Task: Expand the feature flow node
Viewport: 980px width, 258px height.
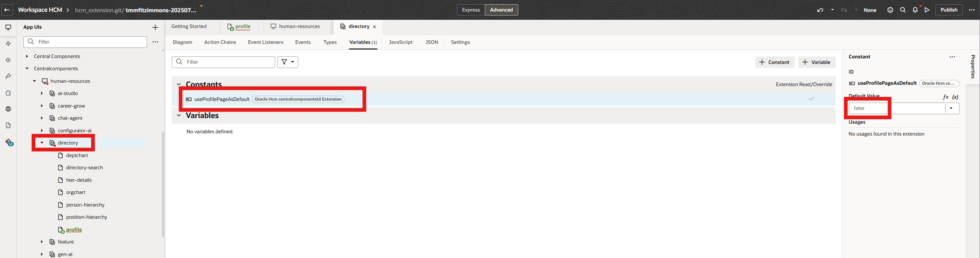Action: (x=42, y=242)
